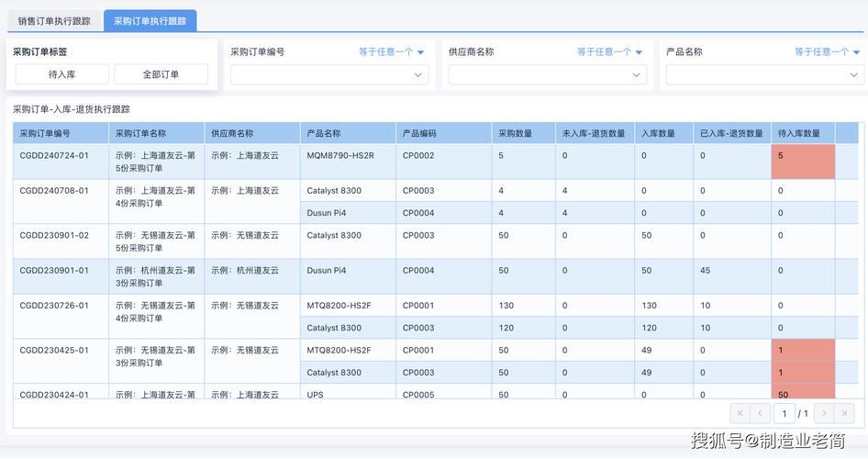
Task: Click 采购数量 column header
Action: point(515,133)
